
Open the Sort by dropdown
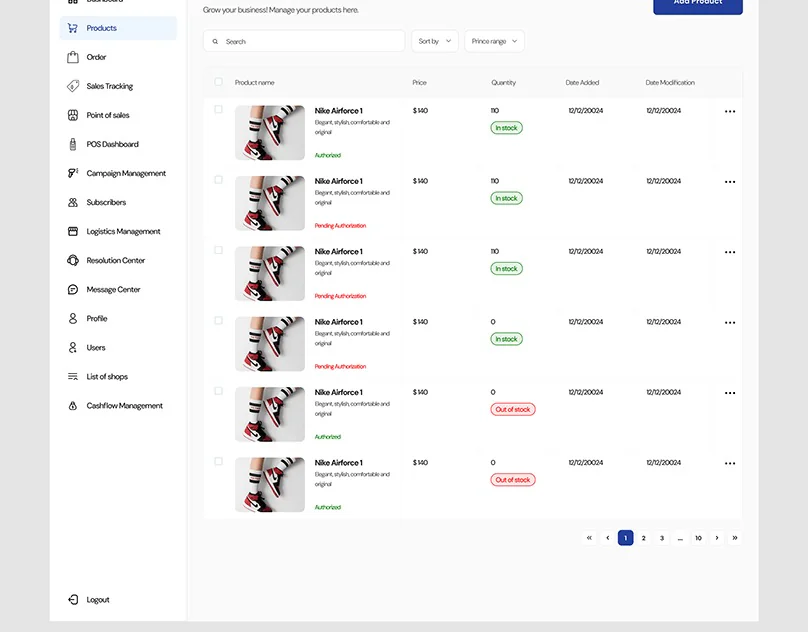click(x=435, y=41)
